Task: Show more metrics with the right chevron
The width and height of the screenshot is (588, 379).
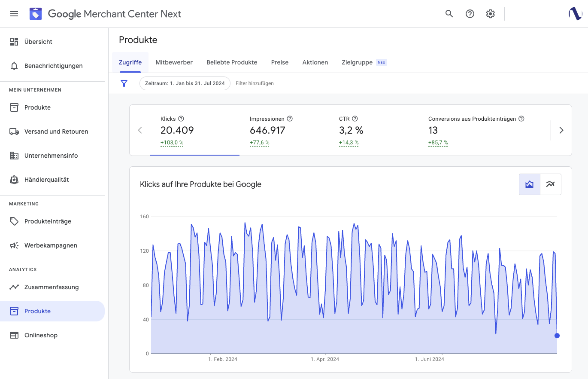Action: (561, 130)
